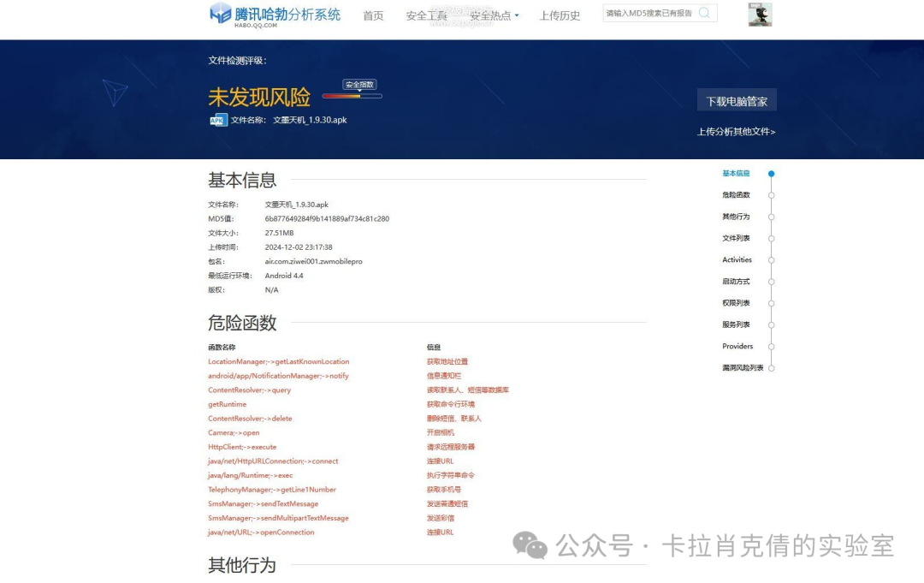This screenshot has width=924, height=583.
Task: Select Activities in the side navigation
Action: [x=737, y=260]
